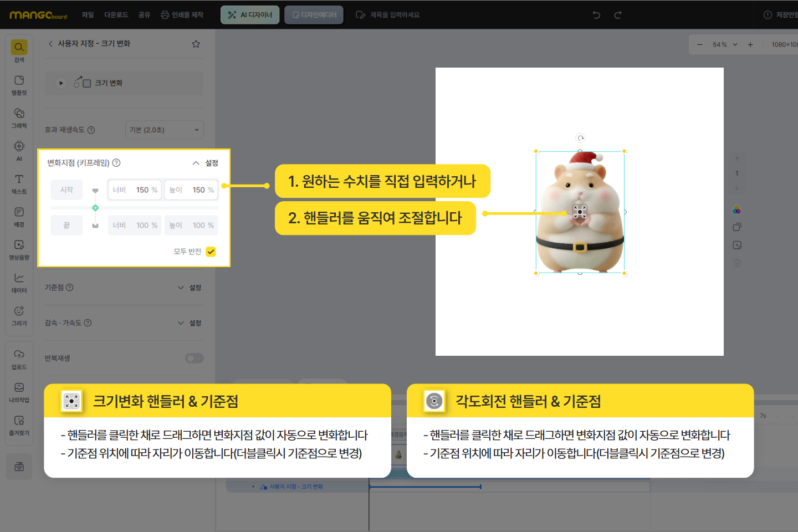The image size is (798, 532).
Task: Open the 검색 search tool in sidebar
Action: click(x=19, y=51)
